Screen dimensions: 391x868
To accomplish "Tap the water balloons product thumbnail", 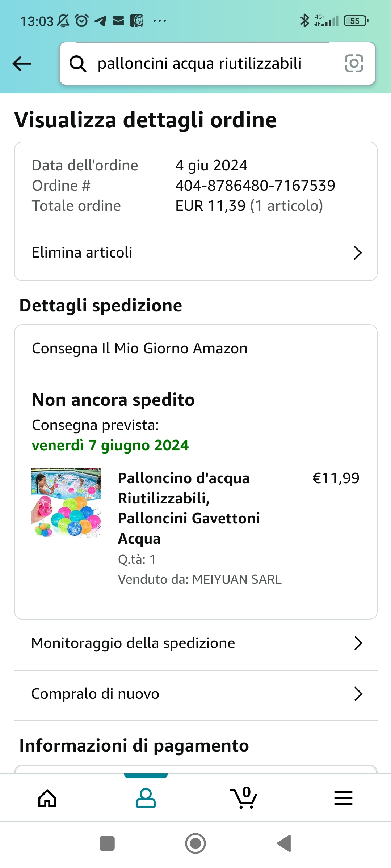I will point(66,502).
